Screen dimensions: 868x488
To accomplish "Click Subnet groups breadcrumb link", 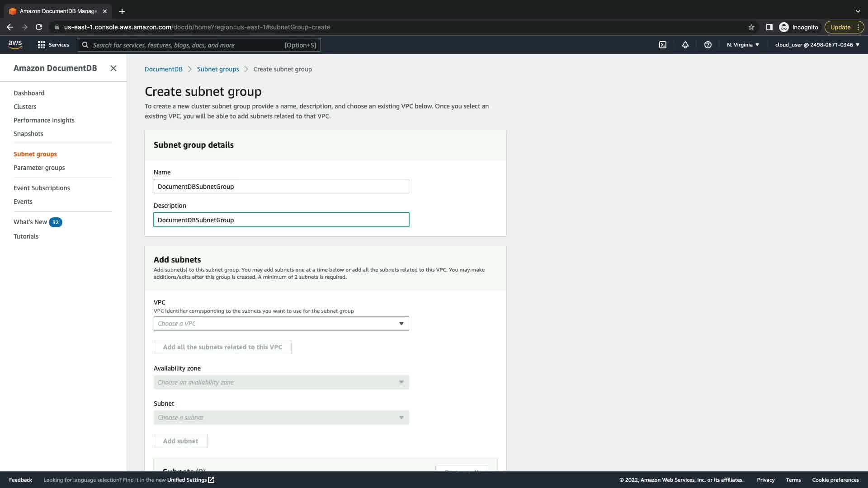I will pos(218,69).
